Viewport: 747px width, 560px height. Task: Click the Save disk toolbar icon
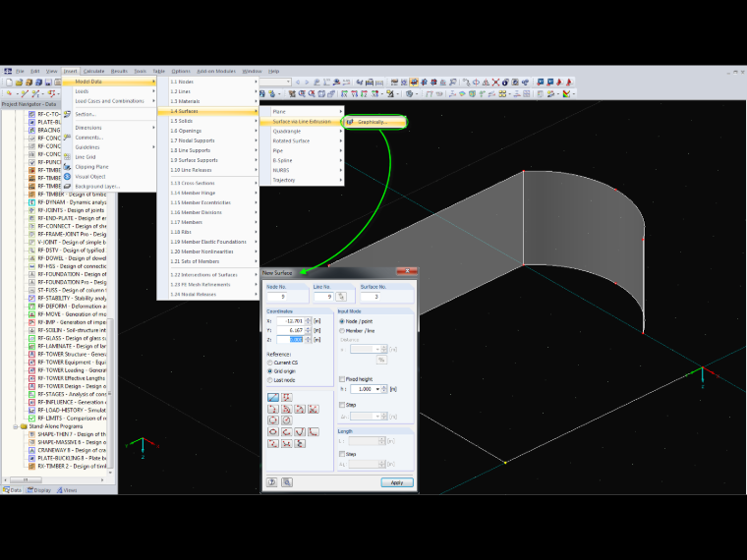point(48,83)
